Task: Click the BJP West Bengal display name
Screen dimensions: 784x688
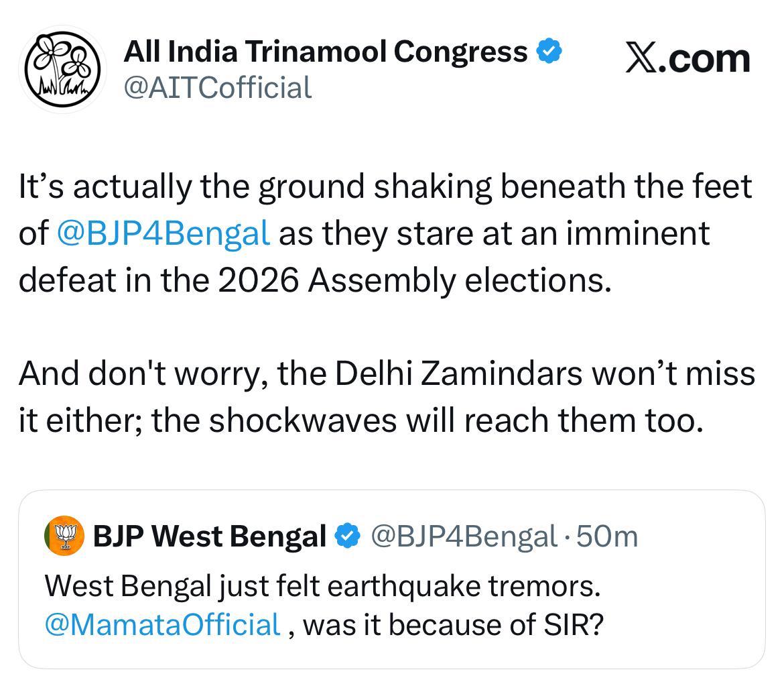Action: [209, 536]
